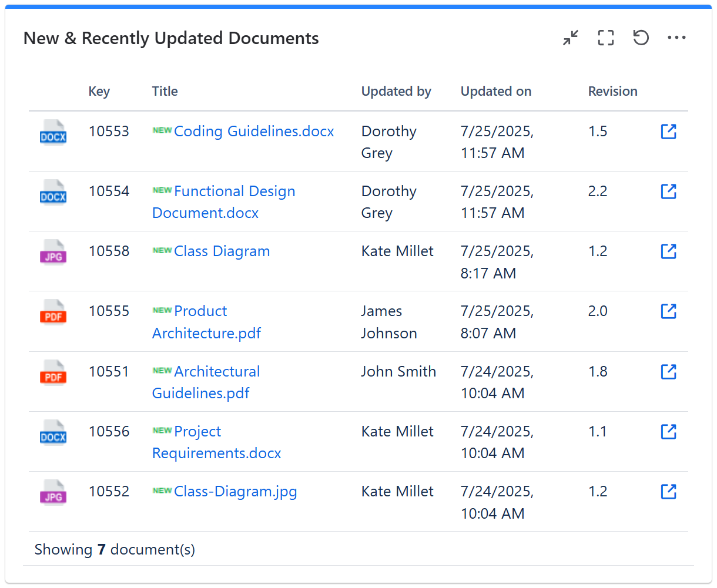Refresh the documents list
Viewport: 717px width, 588px height.
pos(641,38)
